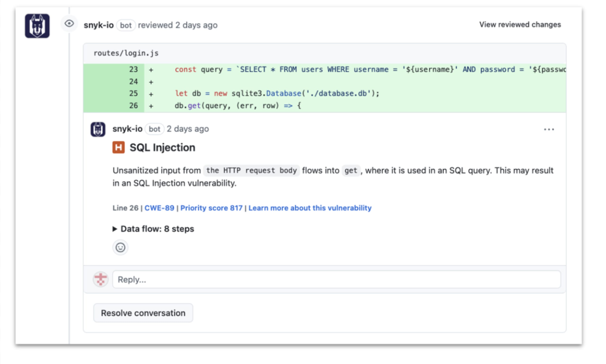The width and height of the screenshot is (606, 364).
Task: Click the comment's '2 days ago' timestamp
Action: point(188,129)
